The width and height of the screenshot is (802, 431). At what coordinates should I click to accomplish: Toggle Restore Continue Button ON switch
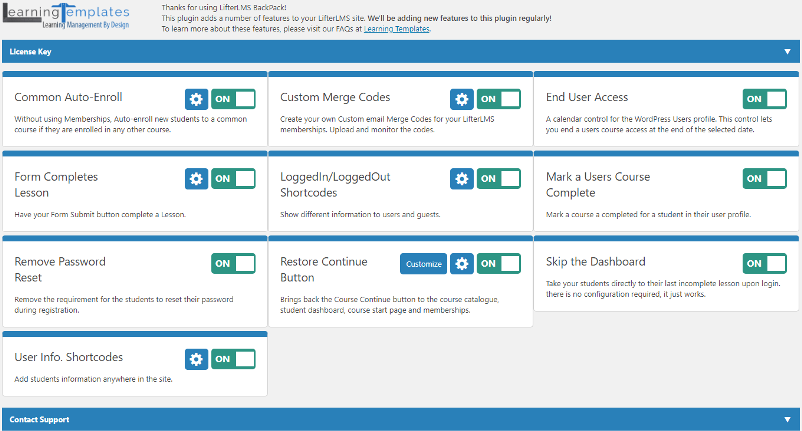pos(499,264)
